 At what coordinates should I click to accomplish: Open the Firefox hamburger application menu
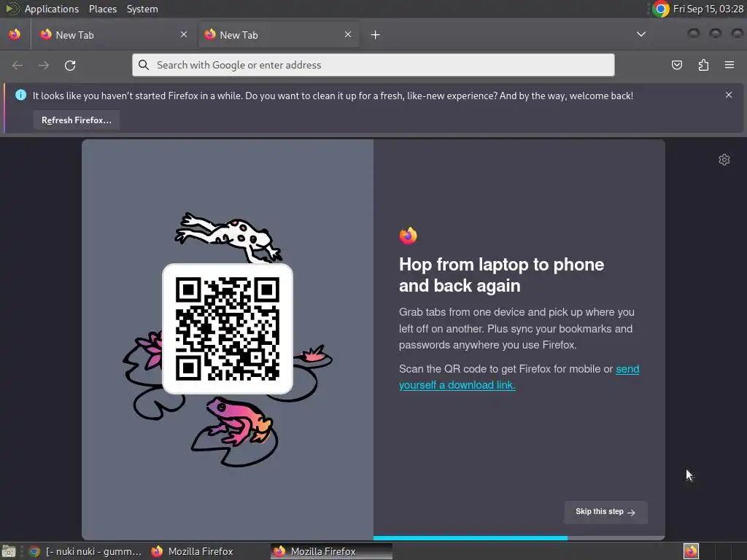pos(729,65)
